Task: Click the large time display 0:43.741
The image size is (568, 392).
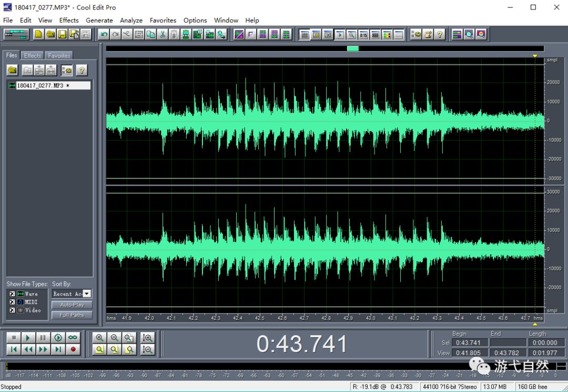Action: (x=302, y=344)
